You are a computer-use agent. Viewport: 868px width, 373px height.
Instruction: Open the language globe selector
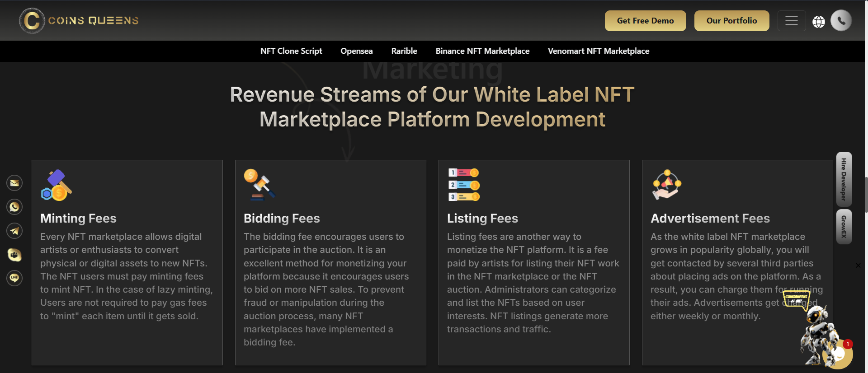(819, 22)
